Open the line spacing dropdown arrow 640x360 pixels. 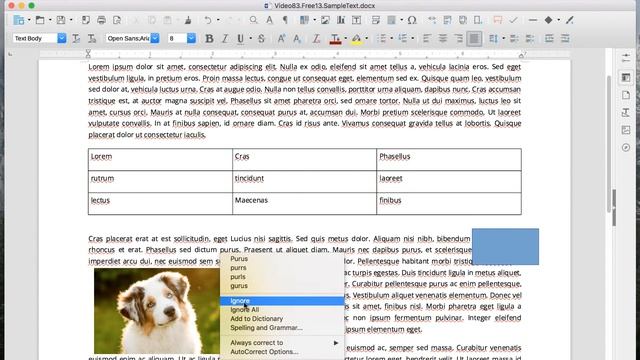pyautogui.click(x=503, y=38)
